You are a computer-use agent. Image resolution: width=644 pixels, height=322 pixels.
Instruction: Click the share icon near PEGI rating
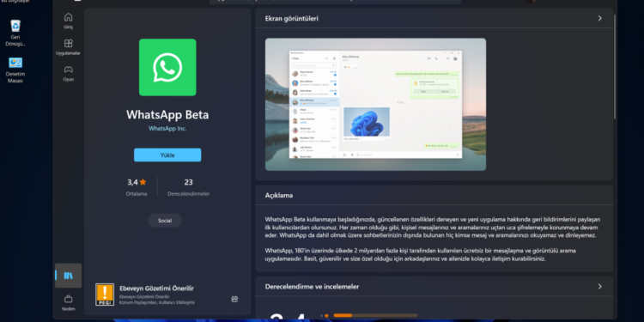tap(234, 299)
